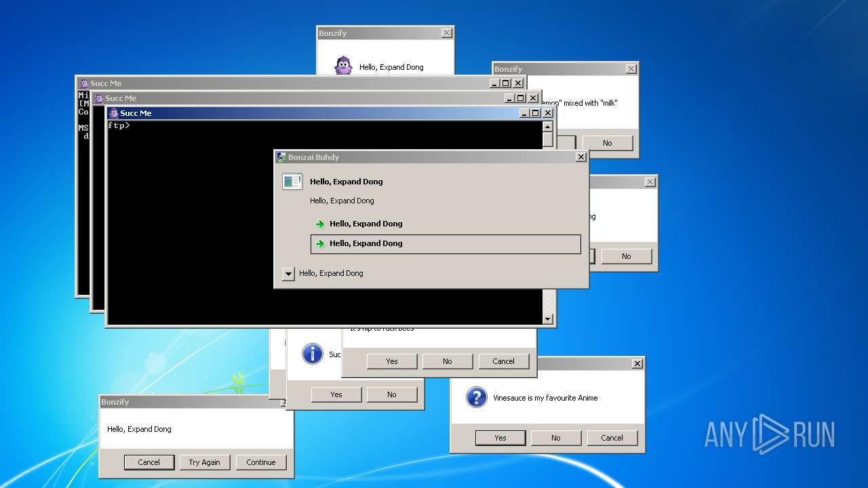Image resolution: width=868 pixels, height=488 pixels.
Task: Click green arrow of highlighted Hello, Expand Dong option
Action: click(x=320, y=243)
